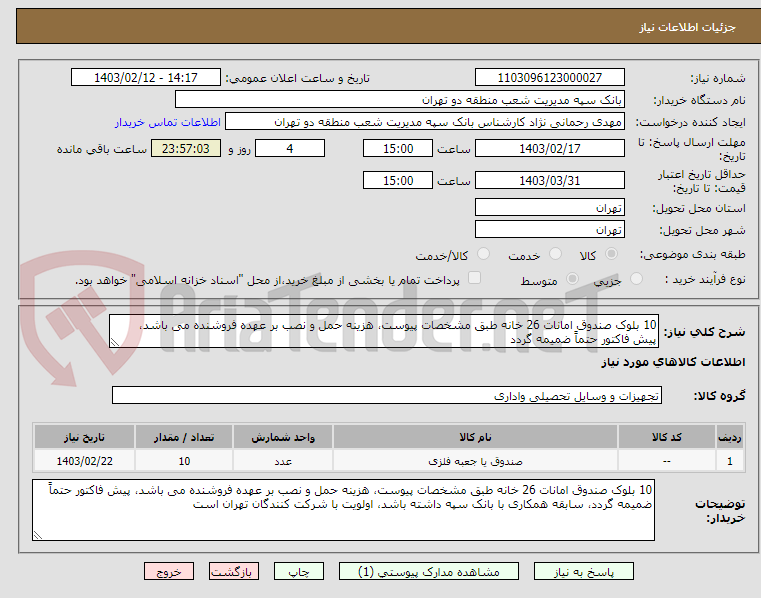Click the item name صندوق یا جعبه فلزی

click(475, 461)
